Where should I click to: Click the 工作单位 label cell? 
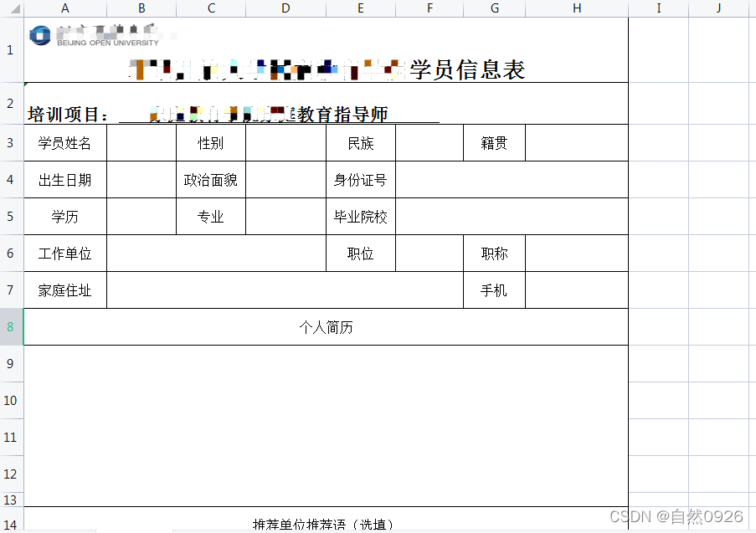click(65, 253)
